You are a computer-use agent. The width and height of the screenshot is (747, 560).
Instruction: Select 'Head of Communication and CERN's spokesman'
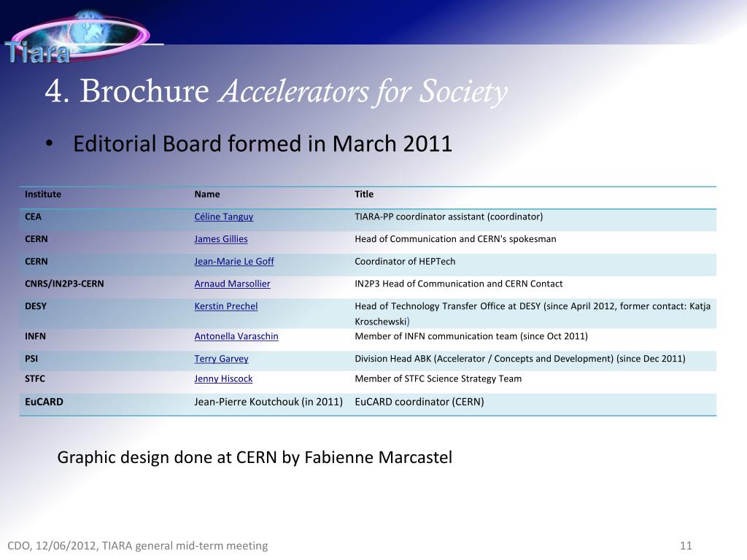coord(455,239)
